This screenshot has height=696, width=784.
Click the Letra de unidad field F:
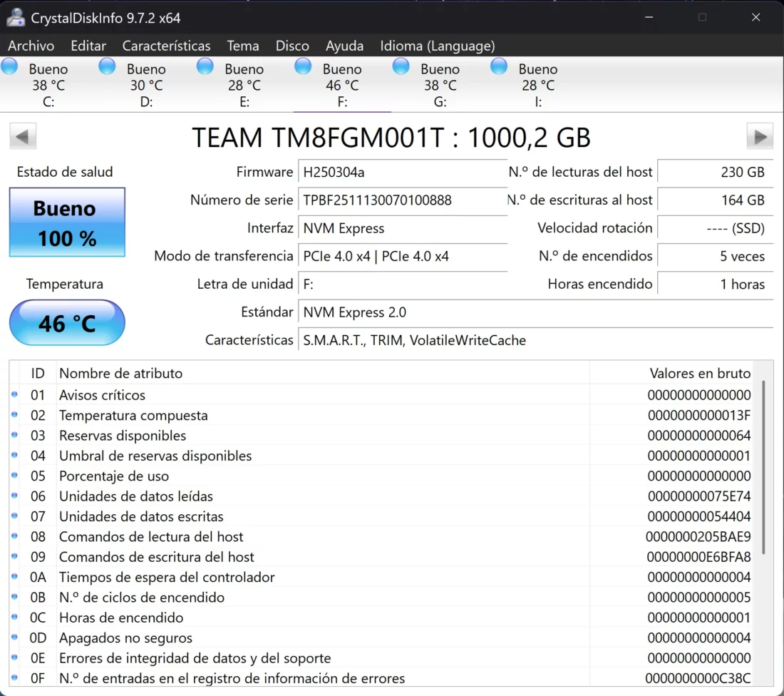point(403,285)
